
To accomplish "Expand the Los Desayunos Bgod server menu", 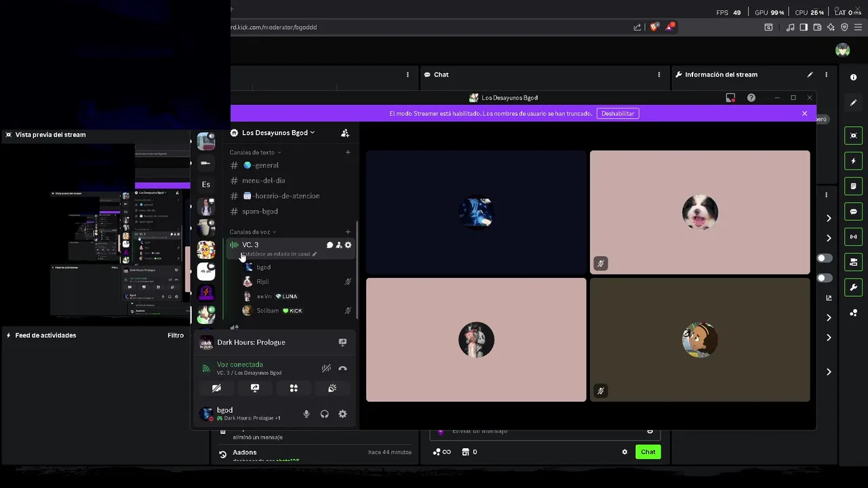I will tap(278, 133).
